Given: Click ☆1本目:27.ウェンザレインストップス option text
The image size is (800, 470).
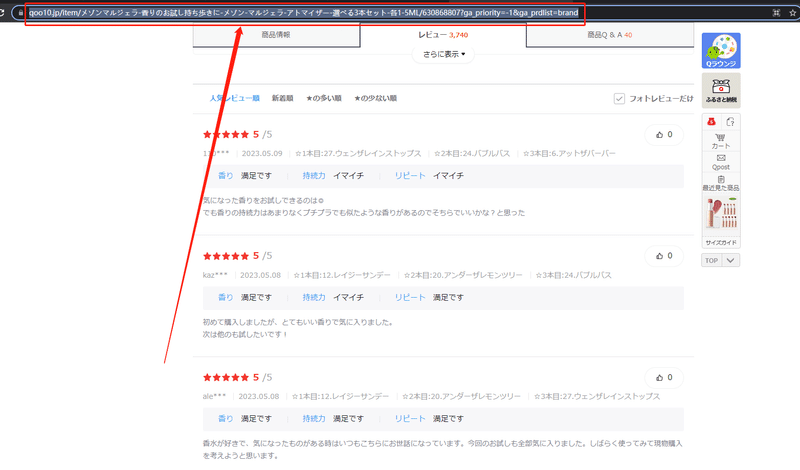Looking at the screenshot, I should (x=358, y=154).
